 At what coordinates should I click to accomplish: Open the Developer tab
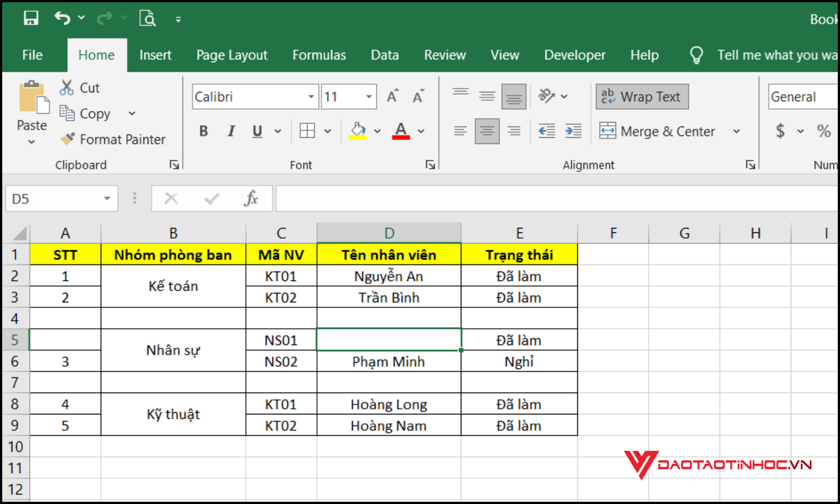574,54
